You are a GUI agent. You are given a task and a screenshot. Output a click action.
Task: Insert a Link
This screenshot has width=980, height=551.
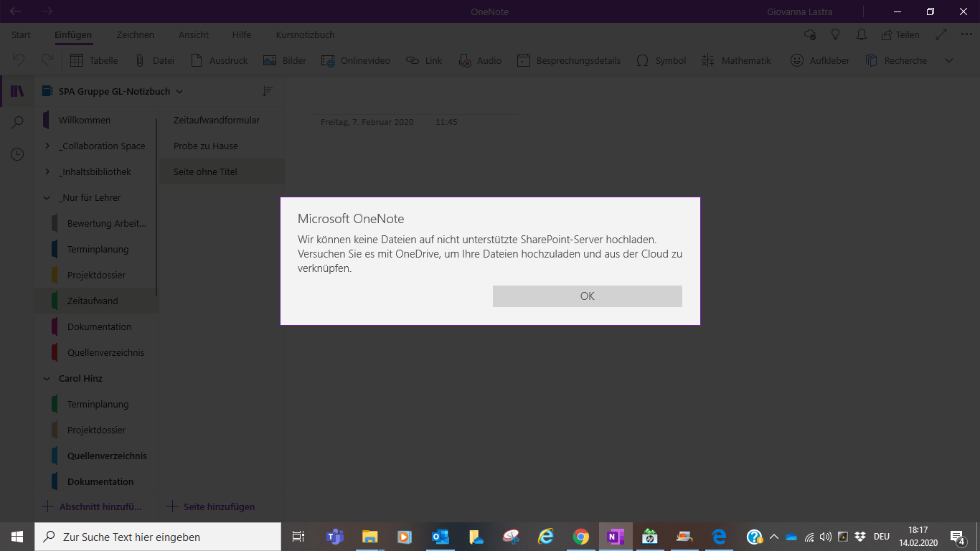point(424,61)
